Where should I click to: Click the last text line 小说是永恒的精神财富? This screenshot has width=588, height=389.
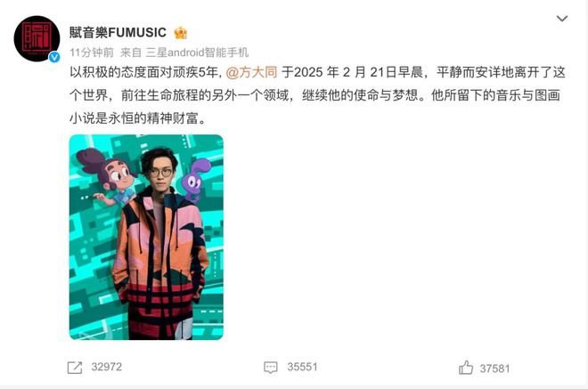coord(137,118)
